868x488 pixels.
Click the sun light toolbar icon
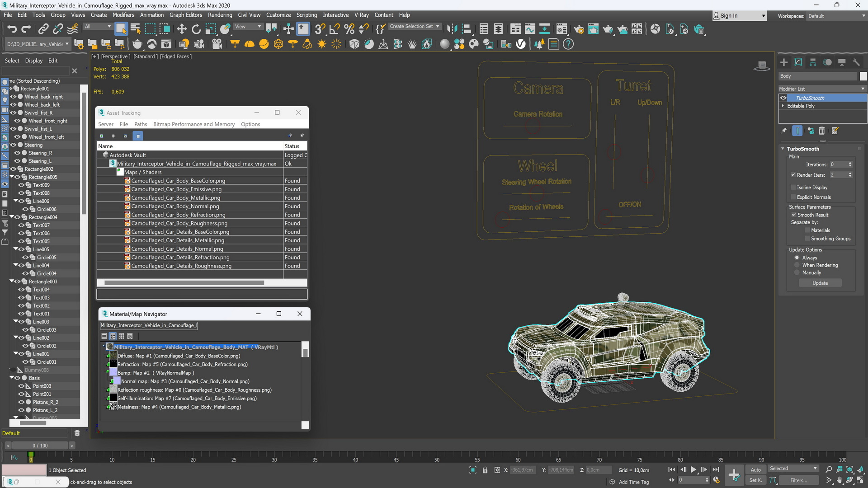[322, 44]
